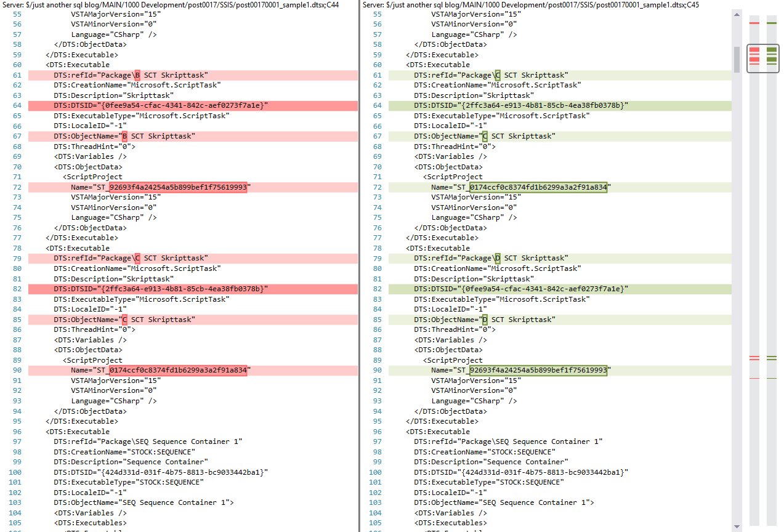Click the scrollbar down arrow button
Viewport: 784px width, 532px height.
pyautogui.click(x=737, y=527)
